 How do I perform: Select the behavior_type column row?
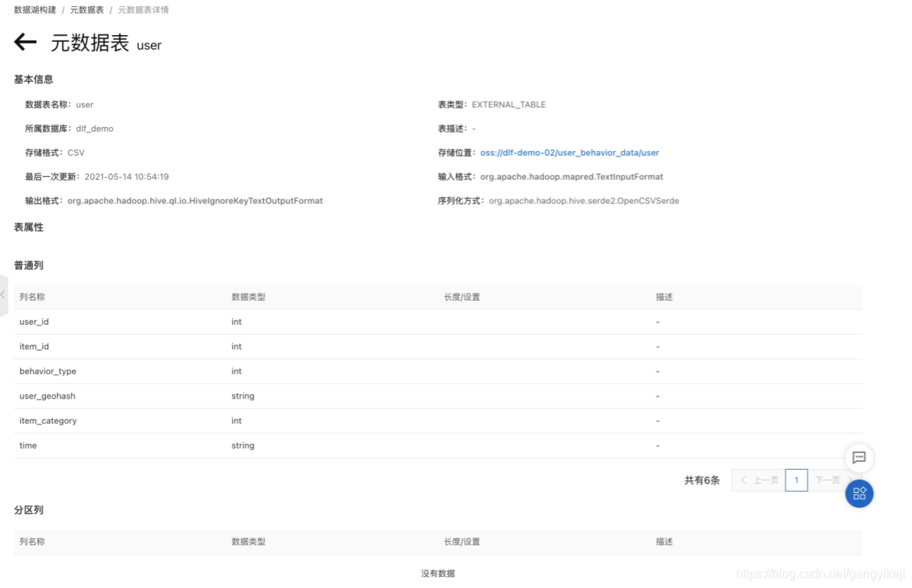click(x=48, y=371)
